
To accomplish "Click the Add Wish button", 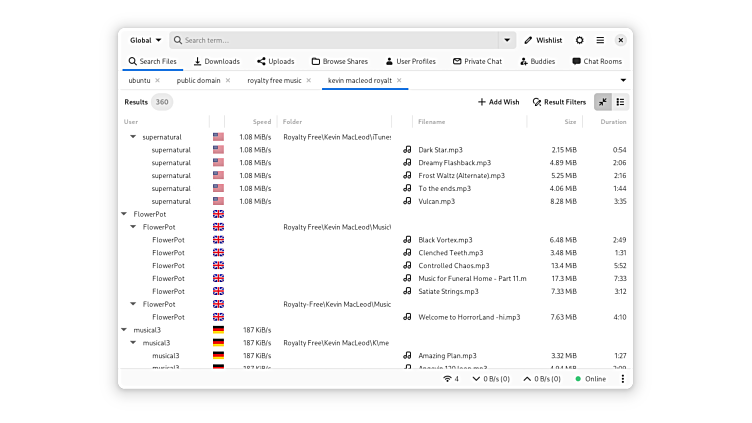I will [x=498, y=102].
